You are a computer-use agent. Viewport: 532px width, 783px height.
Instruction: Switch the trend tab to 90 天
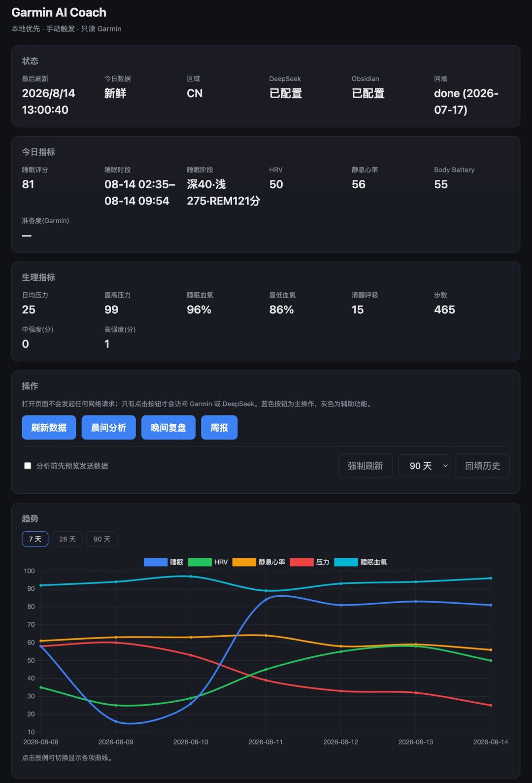[x=102, y=539]
